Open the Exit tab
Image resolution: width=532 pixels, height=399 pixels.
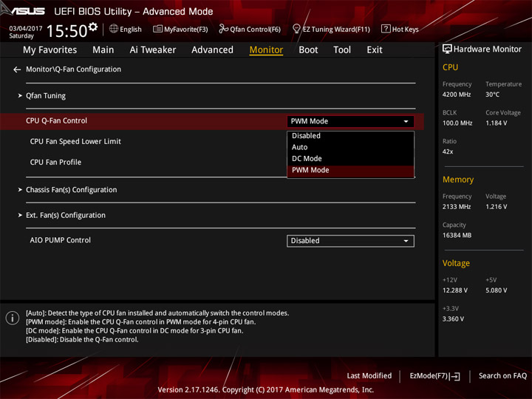click(375, 50)
